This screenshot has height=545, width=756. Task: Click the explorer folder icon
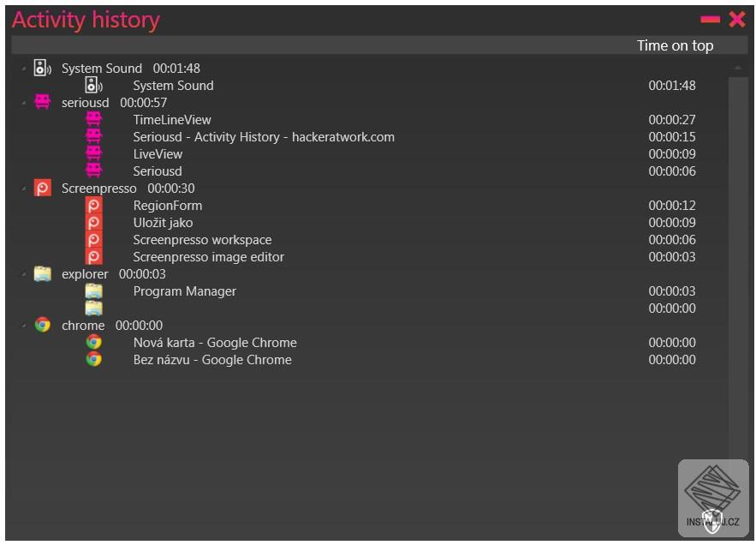pyautogui.click(x=42, y=273)
